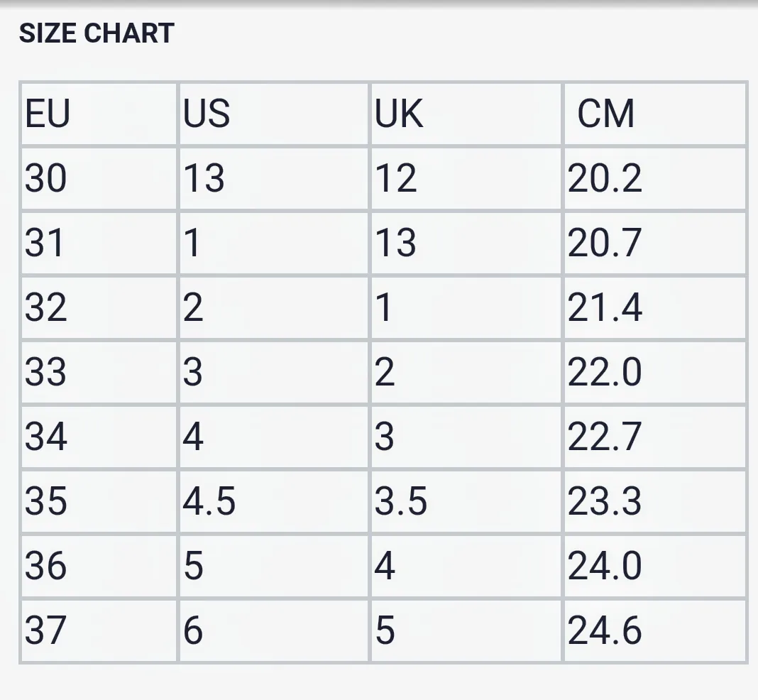Click EU size 31 cell
758x700 pixels.
(99, 244)
